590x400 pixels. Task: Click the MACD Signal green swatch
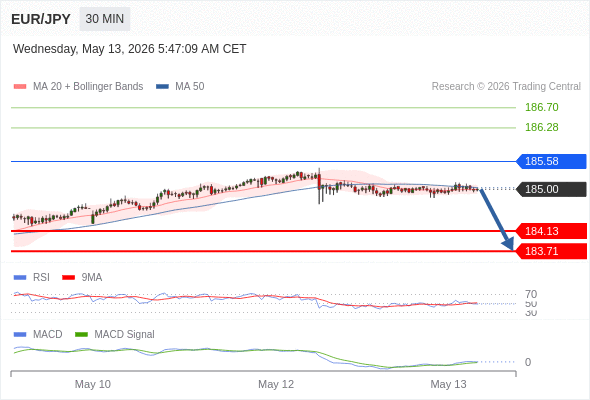tap(81, 335)
